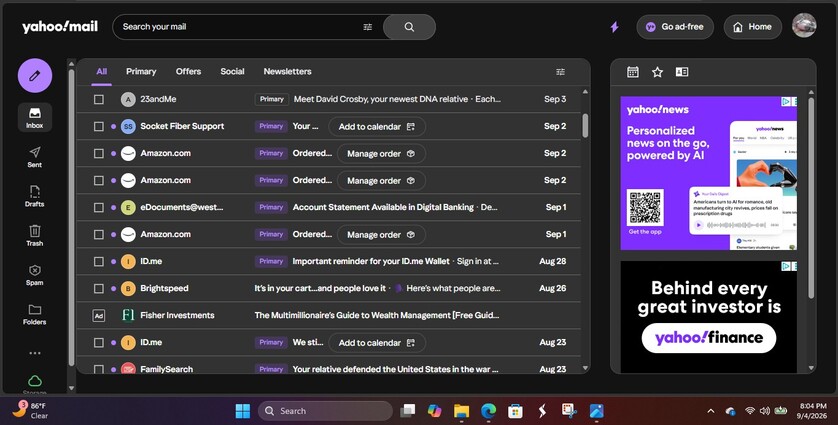Switch to the Primary tab
The height and width of the screenshot is (425, 838).
coord(141,71)
